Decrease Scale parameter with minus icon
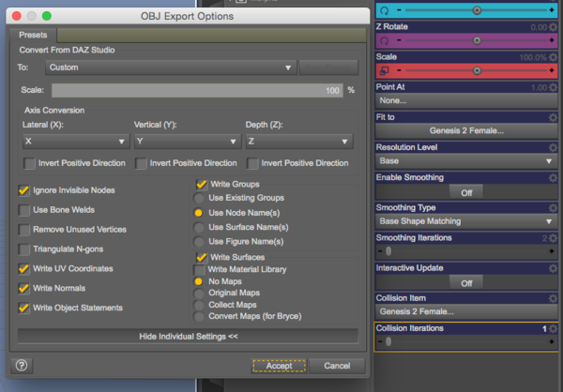Screen dimensions: 563x392 tap(399, 70)
